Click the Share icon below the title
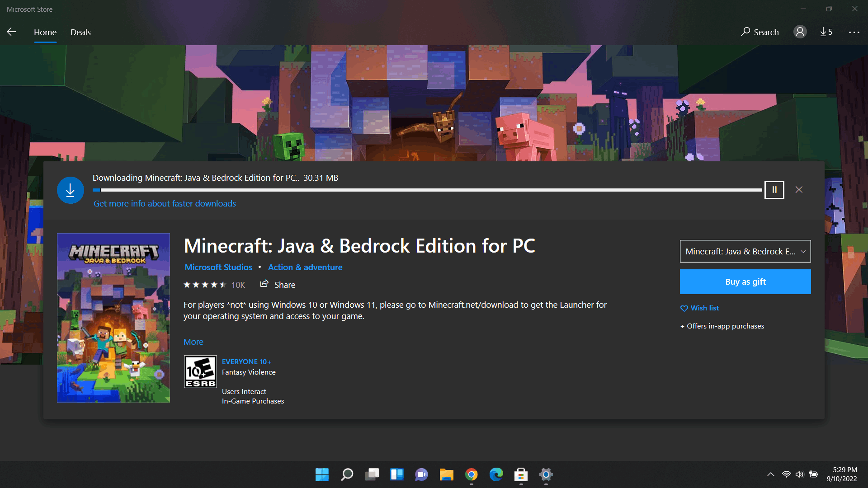The height and width of the screenshot is (488, 868). 264,284
